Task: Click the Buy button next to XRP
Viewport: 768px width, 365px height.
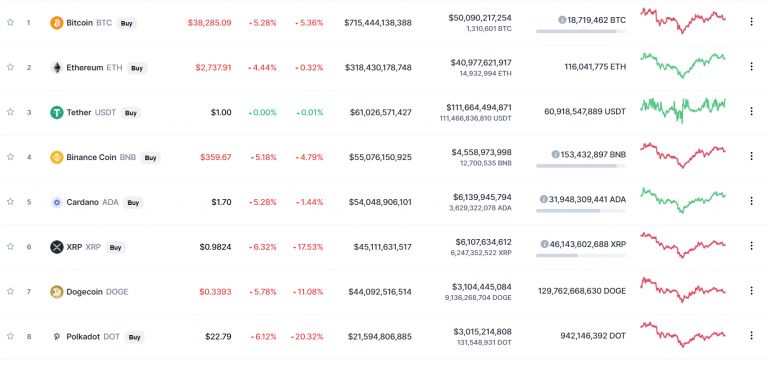Action: [x=116, y=247]
